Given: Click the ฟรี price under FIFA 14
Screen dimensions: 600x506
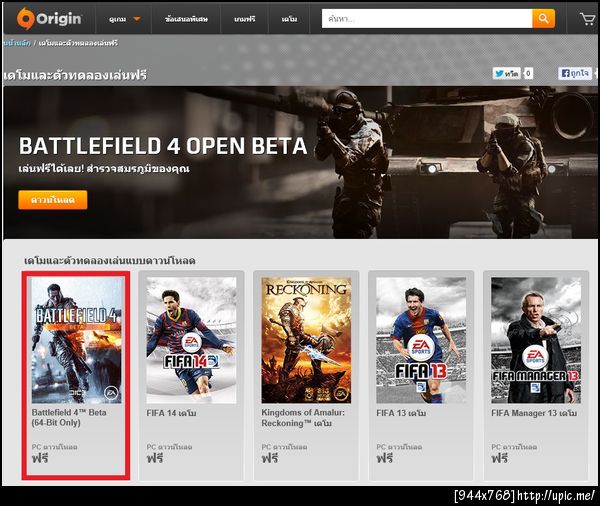Looking at the screenshot, I should click(x=155, y=458).
